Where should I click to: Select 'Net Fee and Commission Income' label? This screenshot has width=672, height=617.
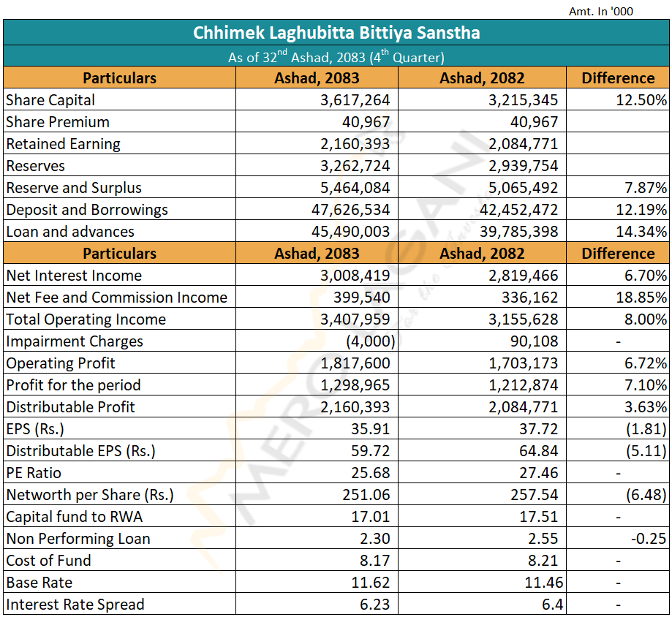116,298
